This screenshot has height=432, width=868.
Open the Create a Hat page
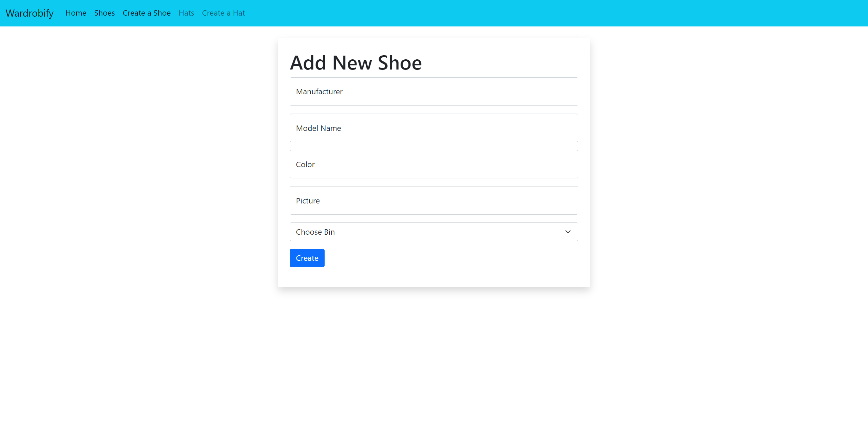[x=224, y=13]
